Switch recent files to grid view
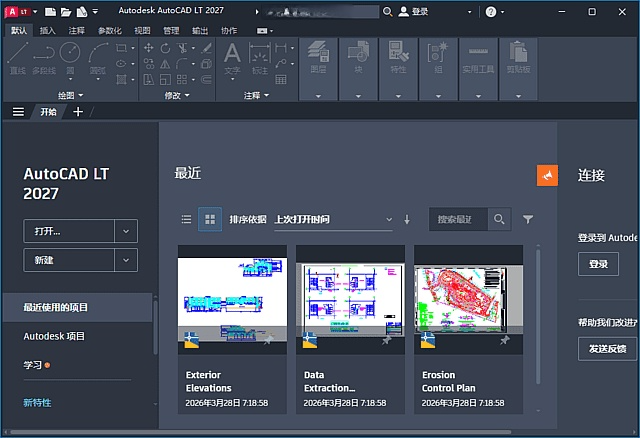This screenshot has height=438, width=640. (x=210, y=219)
